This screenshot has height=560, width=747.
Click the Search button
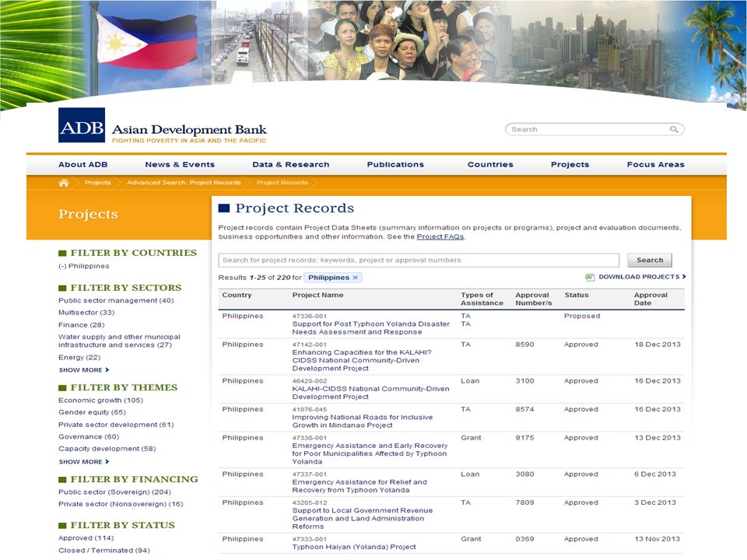[650, 261]
